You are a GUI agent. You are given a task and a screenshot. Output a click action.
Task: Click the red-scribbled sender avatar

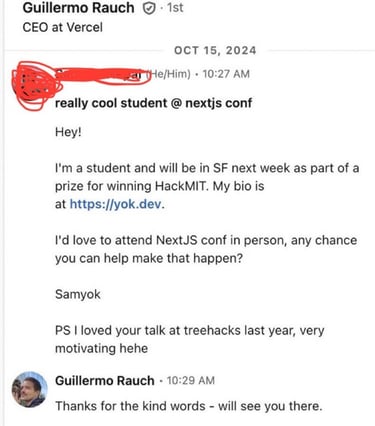pos(33,86)
